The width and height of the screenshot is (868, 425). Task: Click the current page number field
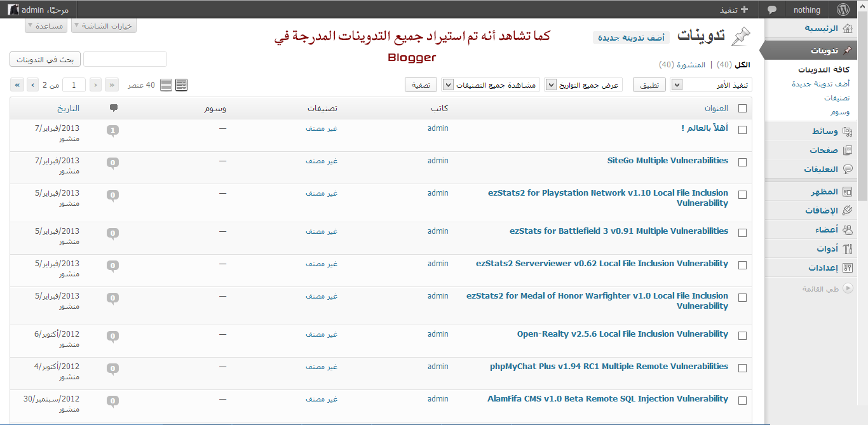click(74, 85)
